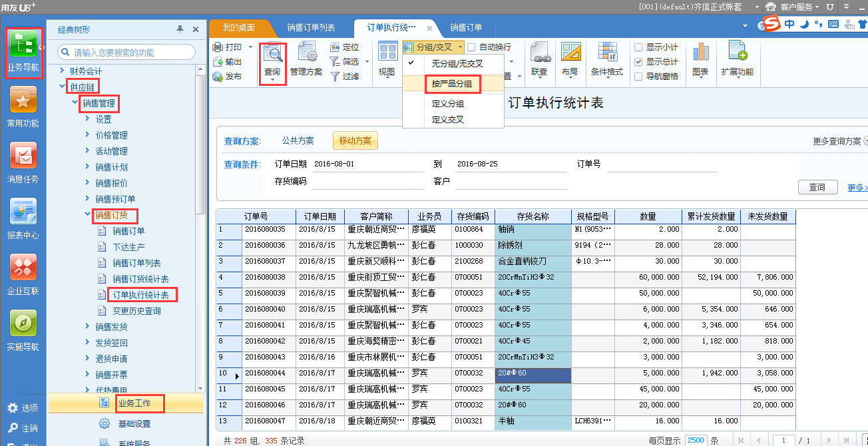
Task: Toggle the 自动换行 checkbox
Action: tap(471, 47)
